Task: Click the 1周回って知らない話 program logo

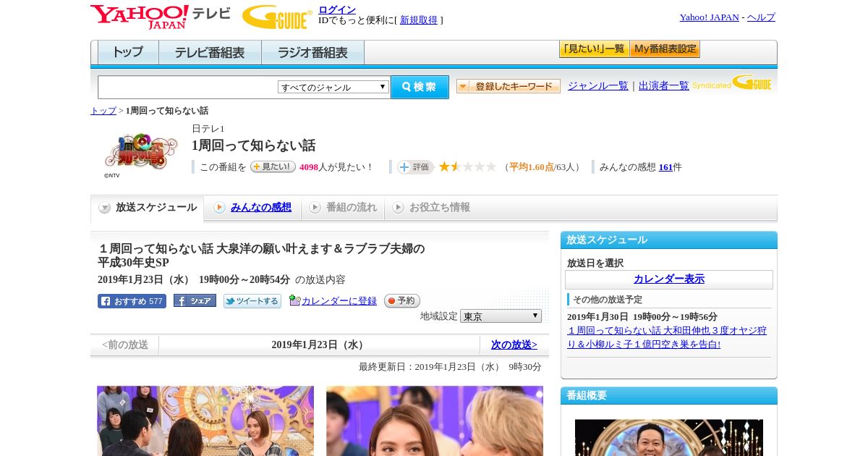Action: (x=141, y=152)
